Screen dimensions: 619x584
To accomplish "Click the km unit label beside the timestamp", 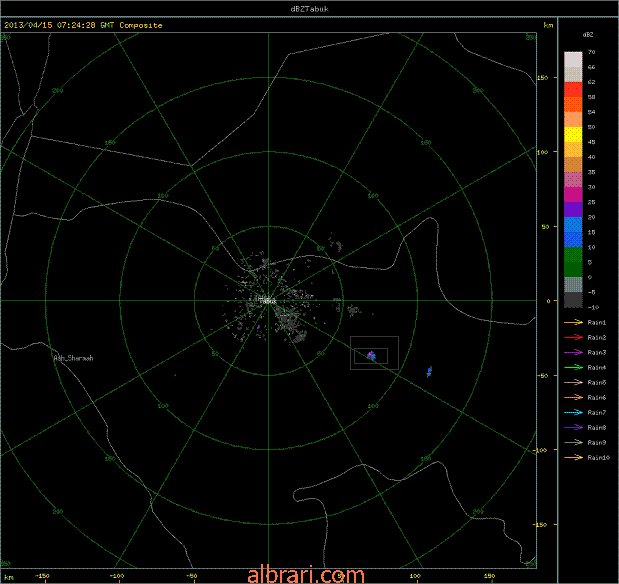I will click(548, 25).
